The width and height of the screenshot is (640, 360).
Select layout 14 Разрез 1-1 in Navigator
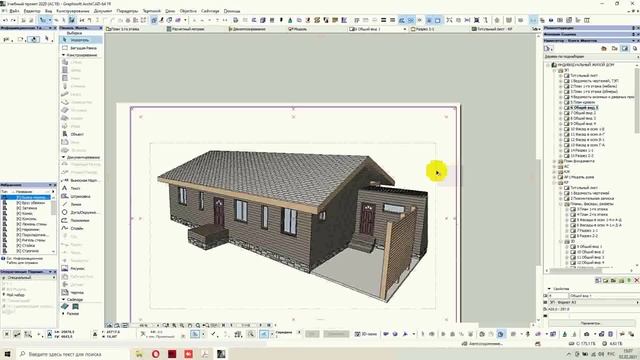click(x=582, y=150)
